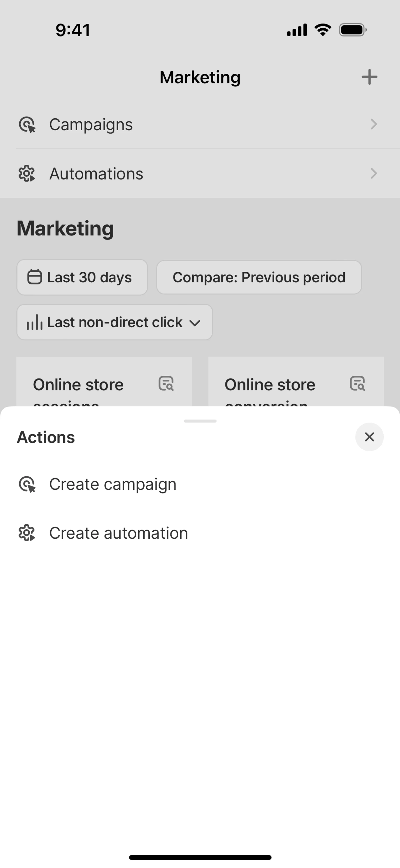The height and width of the screenshot is (868, 400).
Task: Open report icon on Online store sessions card
Action: (166, 384)
